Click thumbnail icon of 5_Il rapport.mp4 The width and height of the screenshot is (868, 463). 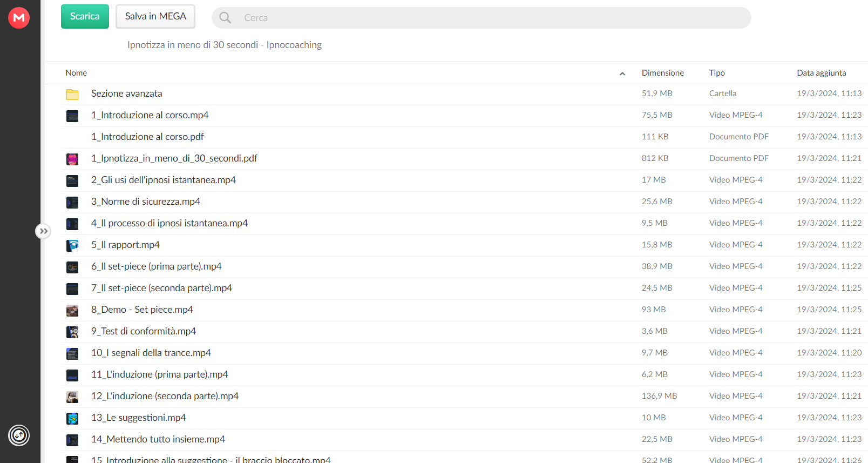(x=72, y=245)
